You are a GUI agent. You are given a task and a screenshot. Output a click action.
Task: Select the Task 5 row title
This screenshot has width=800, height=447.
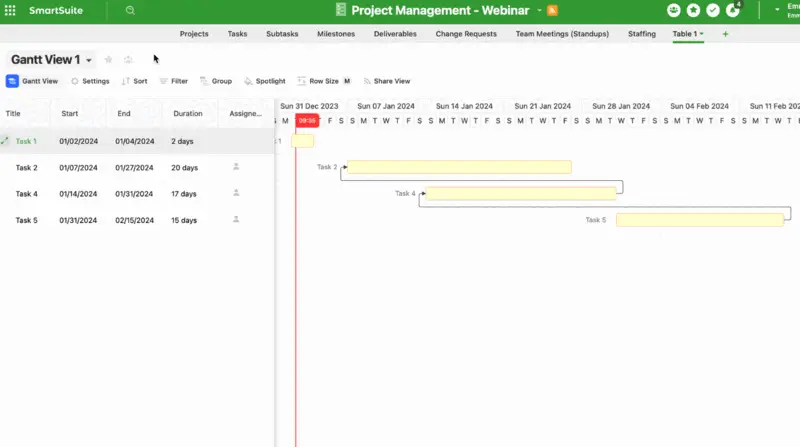[x=27, y=220]
